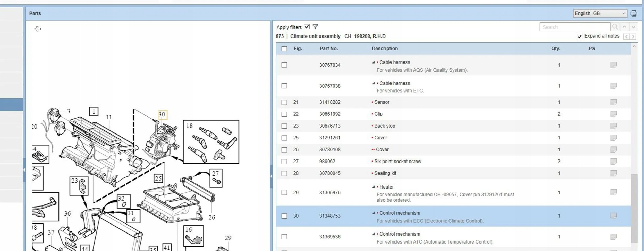
Task: Collapse note for Cable harness 30767038
Action: pos(374,83)
